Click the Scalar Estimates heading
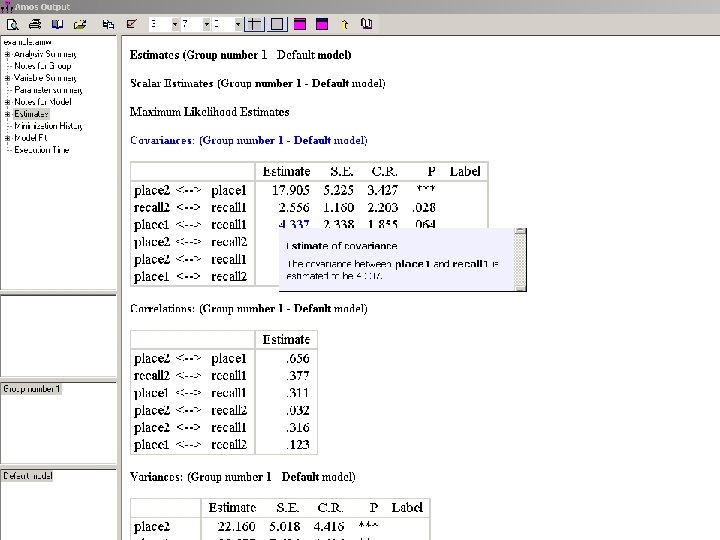720x540 pixels. tap(258, 83)
